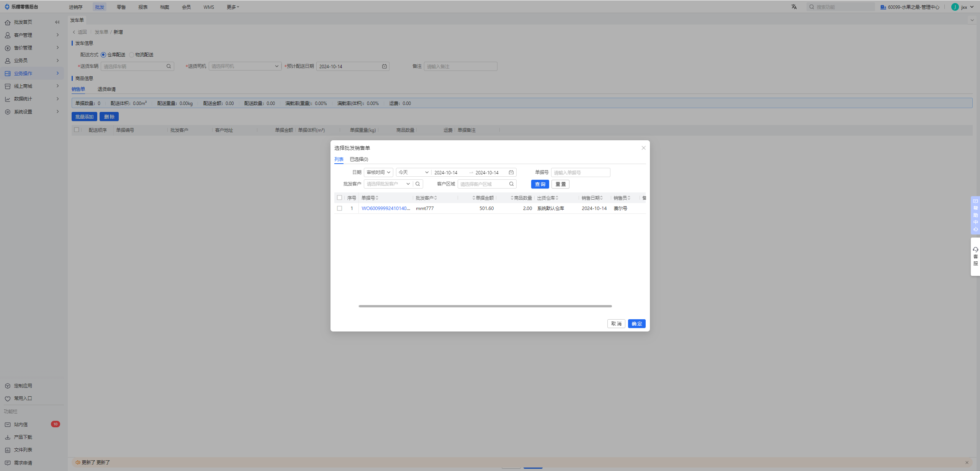Screen dimensions: 980x471
Task: Expand the 业务员 sidebar section
Action: (58, 61)
